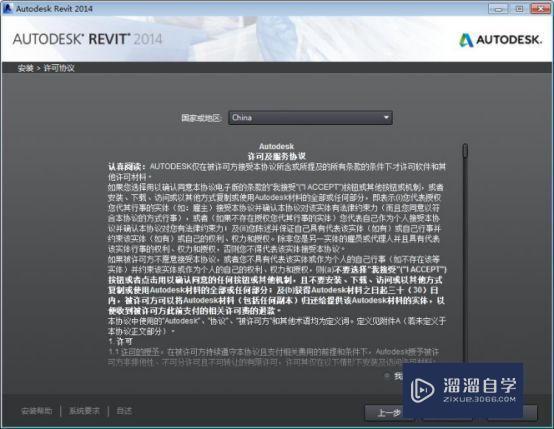Open the 自述 readme link

(124, 411)
